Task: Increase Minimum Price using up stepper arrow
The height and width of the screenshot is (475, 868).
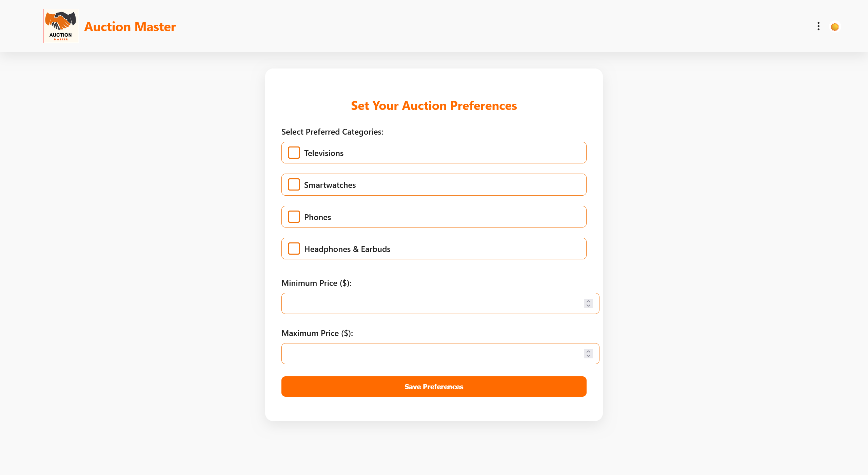Action: 588,301
